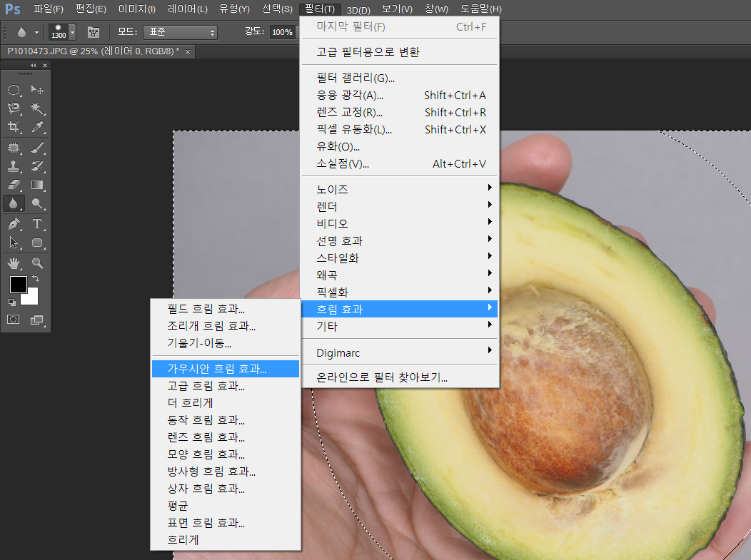
Task: Select the Path Selection tool
Action: pos(14,243)
